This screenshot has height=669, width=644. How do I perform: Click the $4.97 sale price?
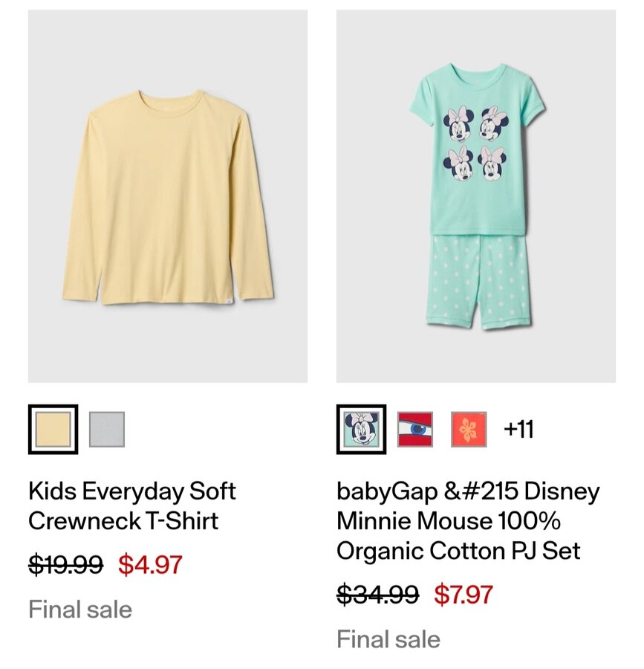click(150, 565)
